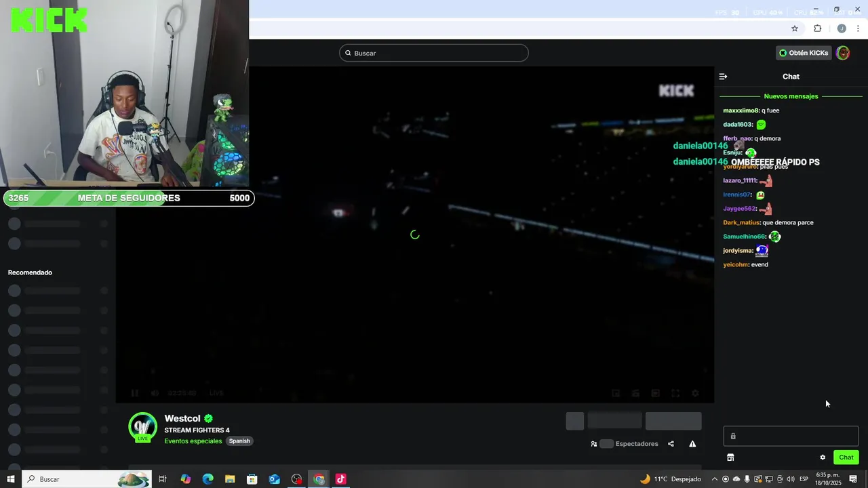Screen dimensions: 868x488
Task: Click username jordyisma in chat
Action: click(738, 251)
